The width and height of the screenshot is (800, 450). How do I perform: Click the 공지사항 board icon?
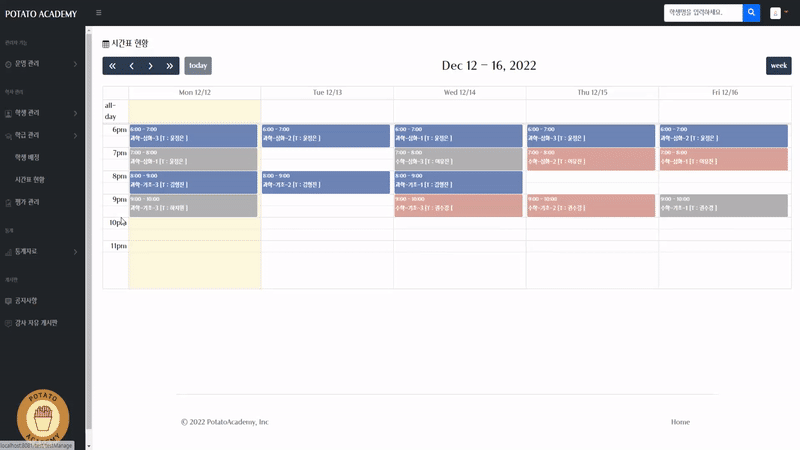click(x=8, y=301)
